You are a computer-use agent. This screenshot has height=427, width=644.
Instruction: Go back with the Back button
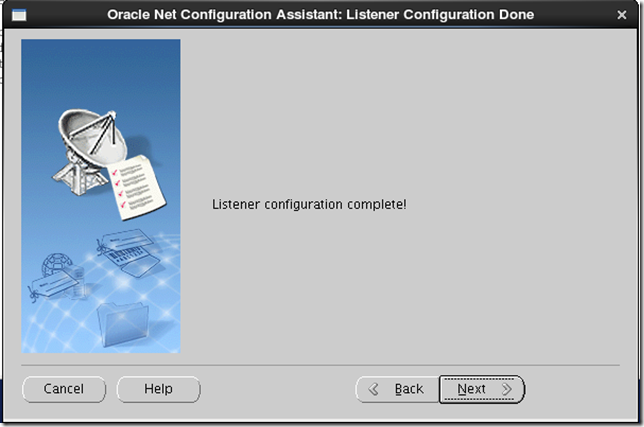click(x=397, y=389)
